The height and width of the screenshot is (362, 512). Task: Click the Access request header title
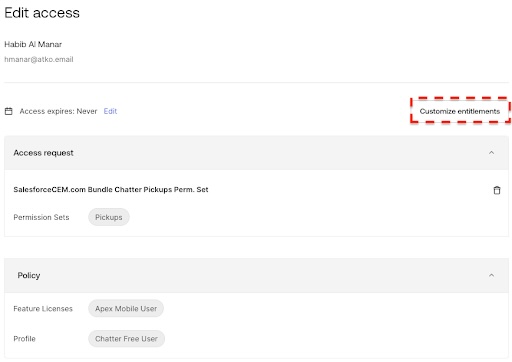[x=43, y=153]
